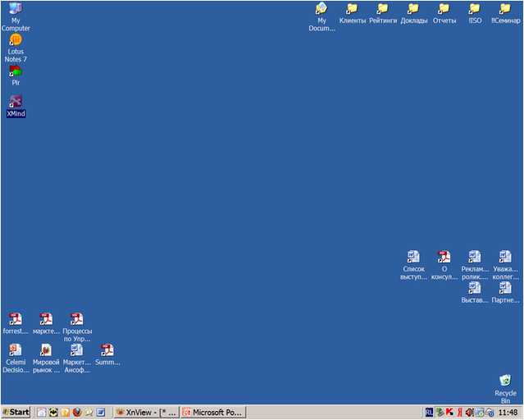
Task: Click the Отчеты folder icon
Action: [444, 9]
